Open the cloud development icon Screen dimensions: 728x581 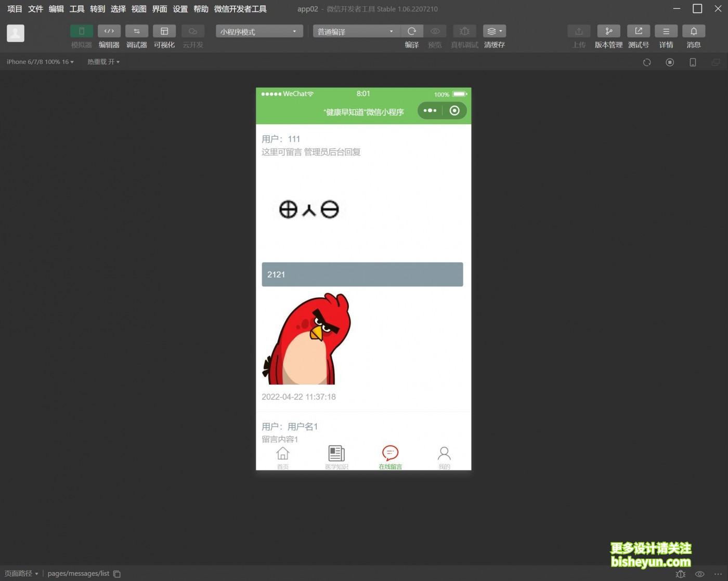(193, 31)
